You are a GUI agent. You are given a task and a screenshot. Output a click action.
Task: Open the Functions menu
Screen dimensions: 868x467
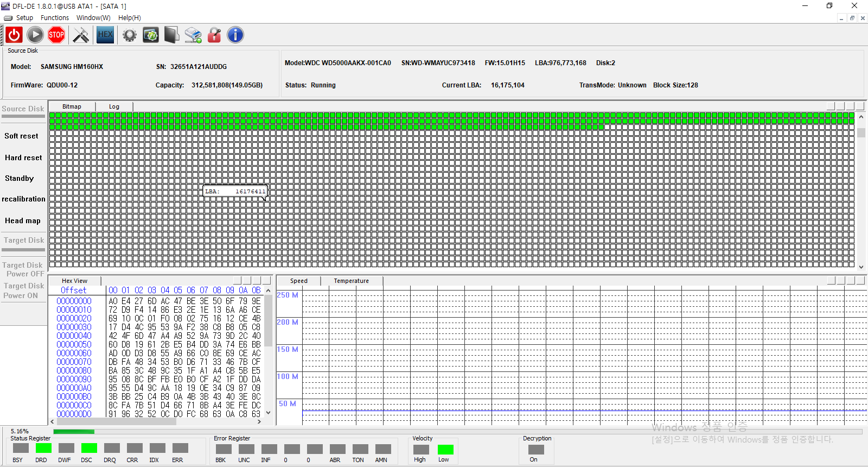[55, 18]
